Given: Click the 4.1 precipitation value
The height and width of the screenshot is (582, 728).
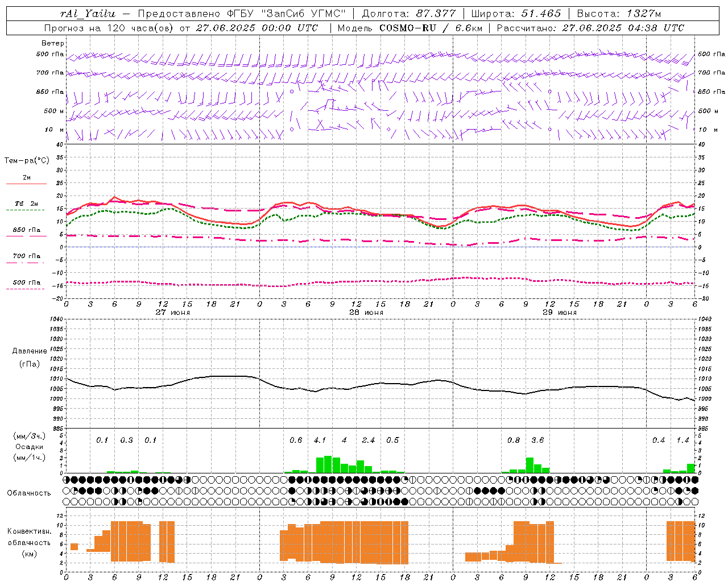Looking at the screenshot, I should point(320,440).
